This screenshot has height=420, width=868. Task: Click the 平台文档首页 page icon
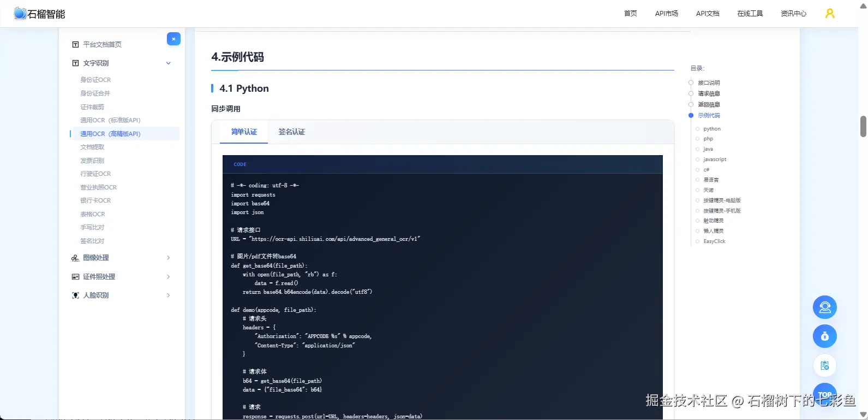pos(76,45)
